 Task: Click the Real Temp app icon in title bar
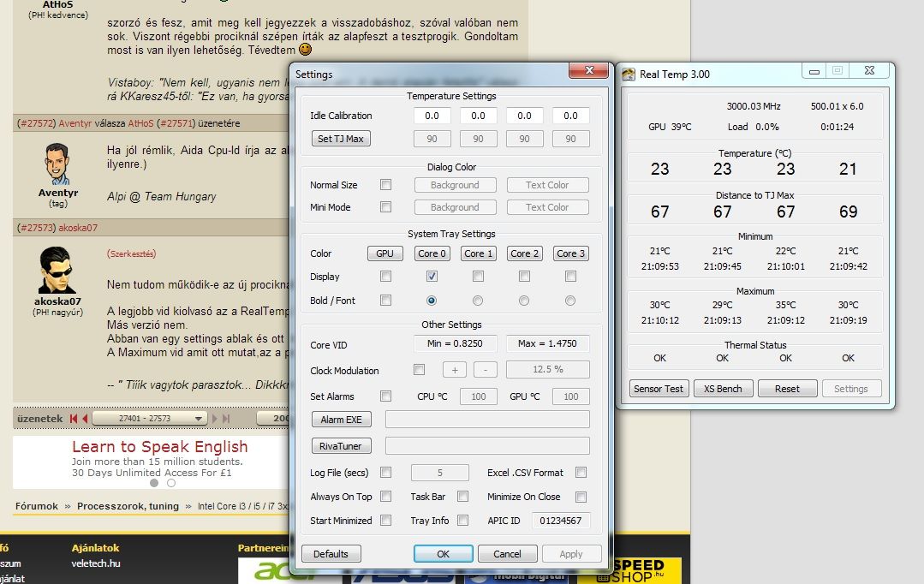tap(629, 74)
